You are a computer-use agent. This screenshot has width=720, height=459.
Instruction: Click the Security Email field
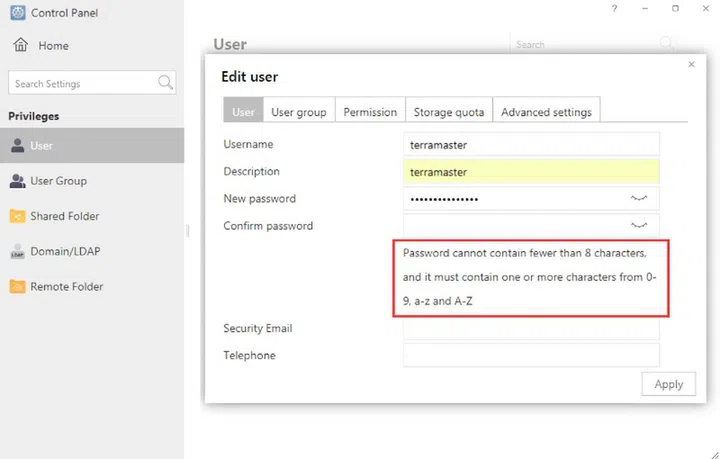(x=531, y=329)
